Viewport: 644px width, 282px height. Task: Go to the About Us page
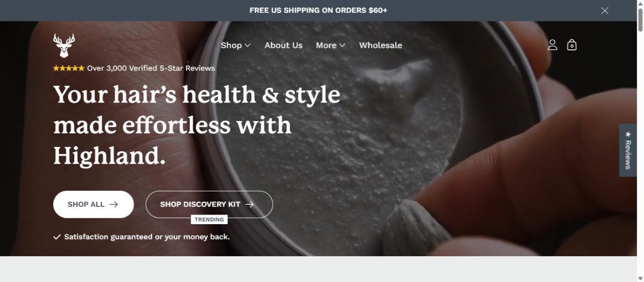click(x=283, y=46)
